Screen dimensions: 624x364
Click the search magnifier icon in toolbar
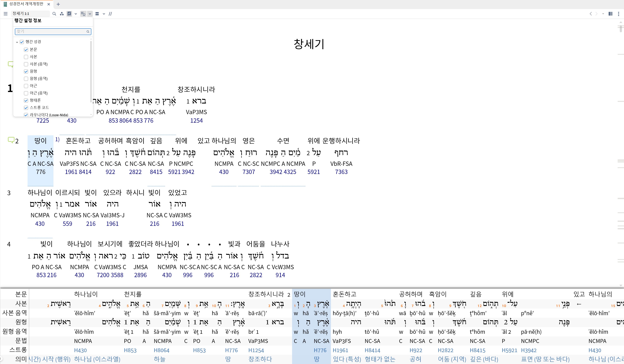(54, 14)
